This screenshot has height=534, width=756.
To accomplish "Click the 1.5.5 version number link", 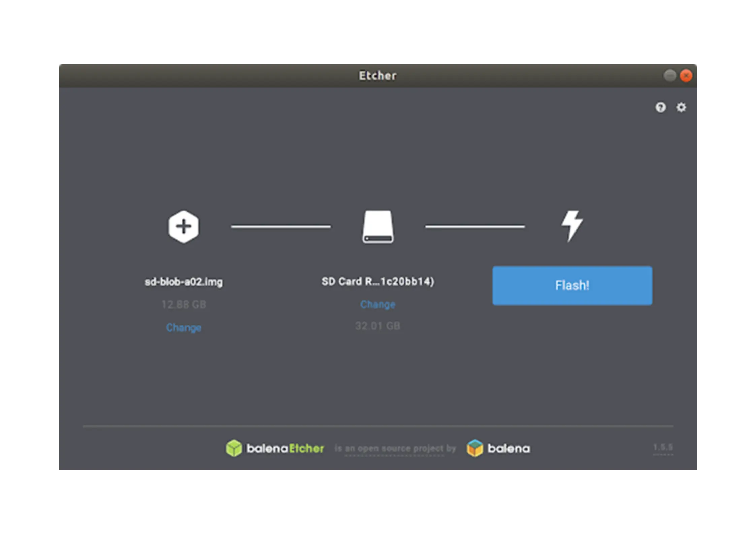I will click(663, 448).
